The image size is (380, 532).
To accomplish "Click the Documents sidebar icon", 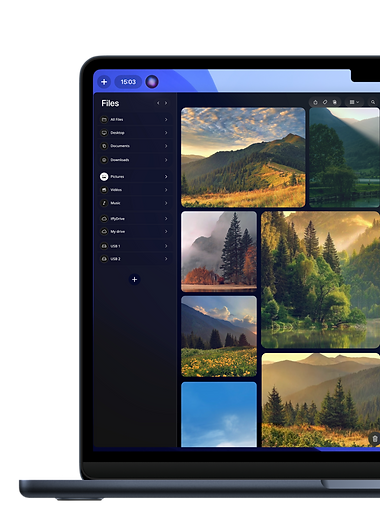I will click(x=104, y=146).
